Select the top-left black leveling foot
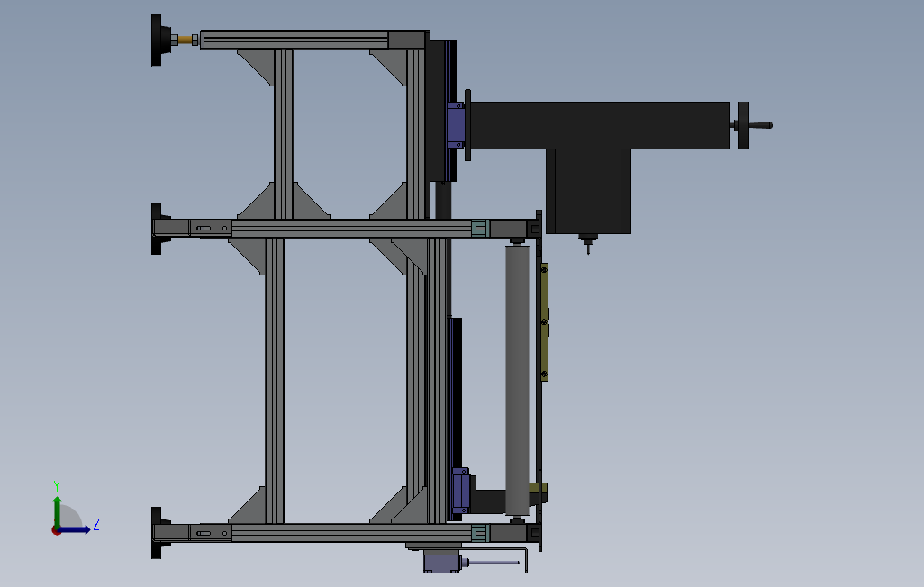Screen dimensions: 924x587 point(160,41)
